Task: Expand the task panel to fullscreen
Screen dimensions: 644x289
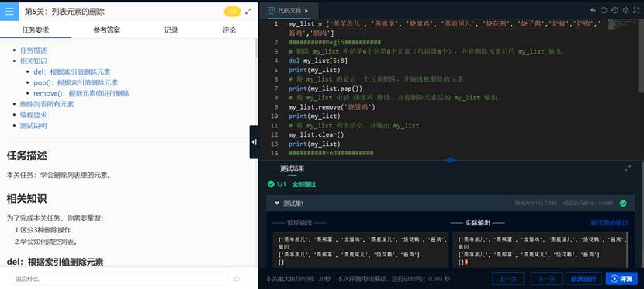Action: pos(248,12)
